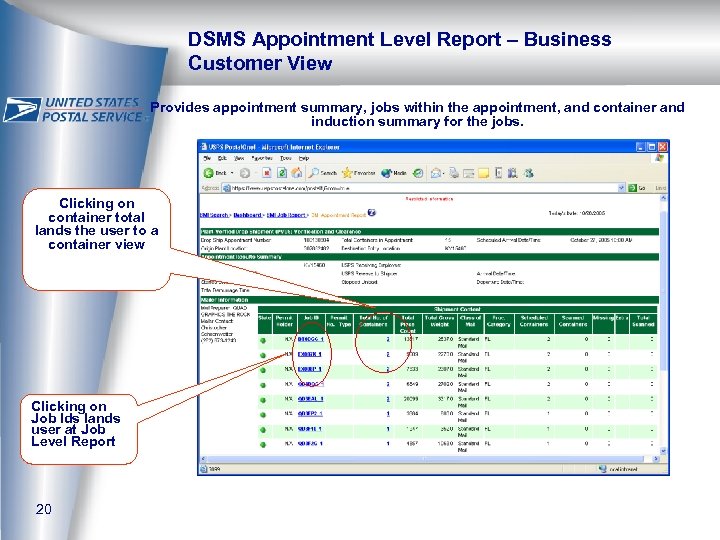Click the Today's Date text
The image size is (720, 540).
click(x=577, y=213)
